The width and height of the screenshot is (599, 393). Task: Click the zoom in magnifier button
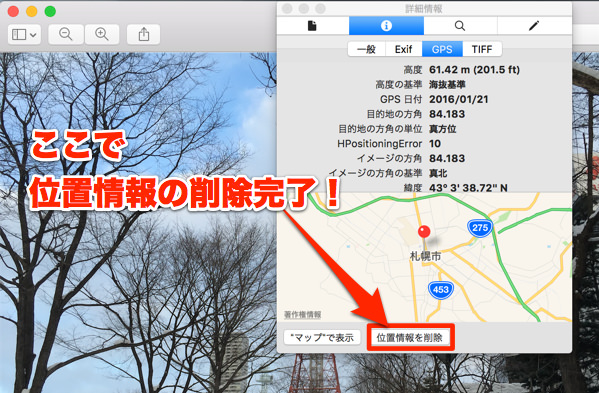[x=102, y=34]
